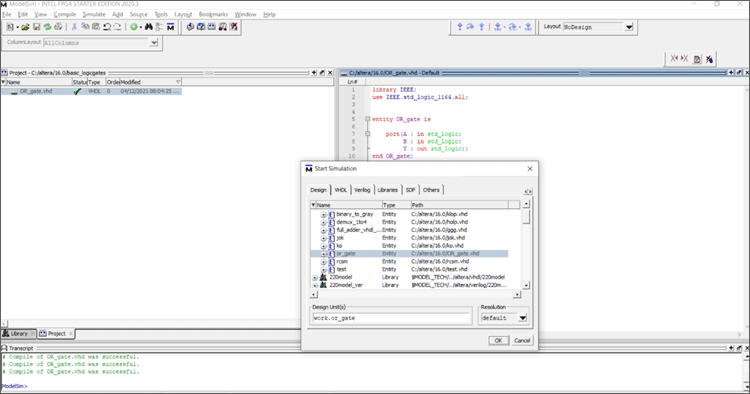Image resolution: width=750 pixels, height=394 pixels.
Task: Expand the or_gate entity node
Action: (323, 254)
